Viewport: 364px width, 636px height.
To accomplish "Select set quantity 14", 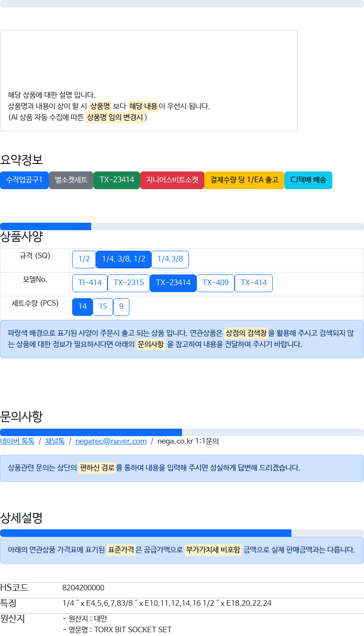I will [x=82, y=307].
